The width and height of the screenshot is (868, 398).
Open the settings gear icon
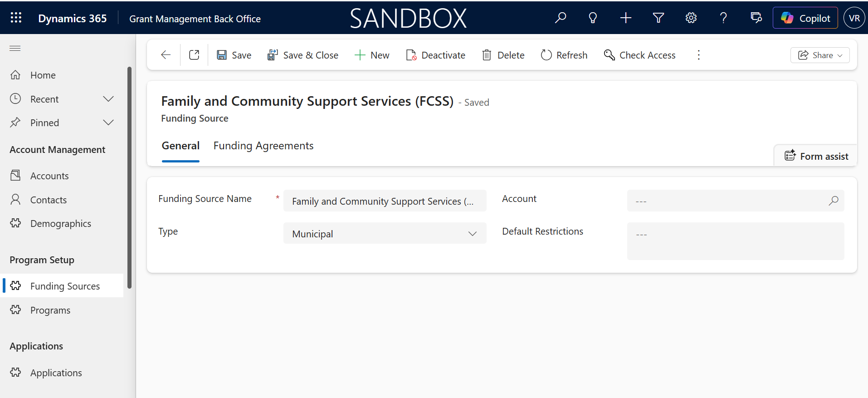tap(691, 18)
